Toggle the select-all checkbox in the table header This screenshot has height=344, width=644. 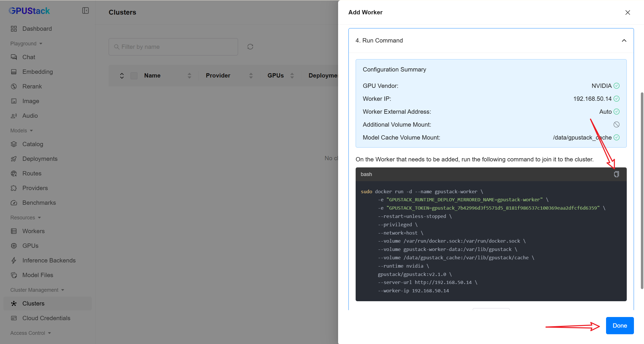(134, 76)
